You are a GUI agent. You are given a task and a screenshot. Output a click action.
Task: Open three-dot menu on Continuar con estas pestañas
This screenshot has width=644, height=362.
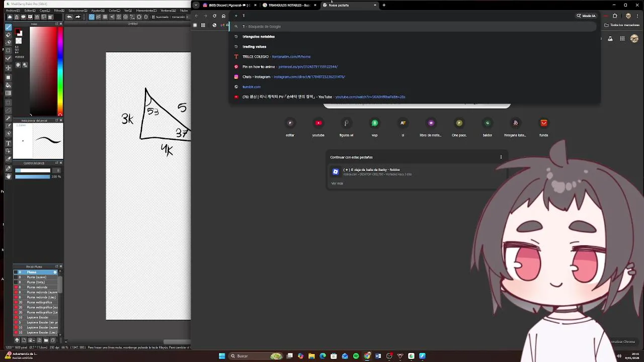pyautogui.click(x=501, y=157)
